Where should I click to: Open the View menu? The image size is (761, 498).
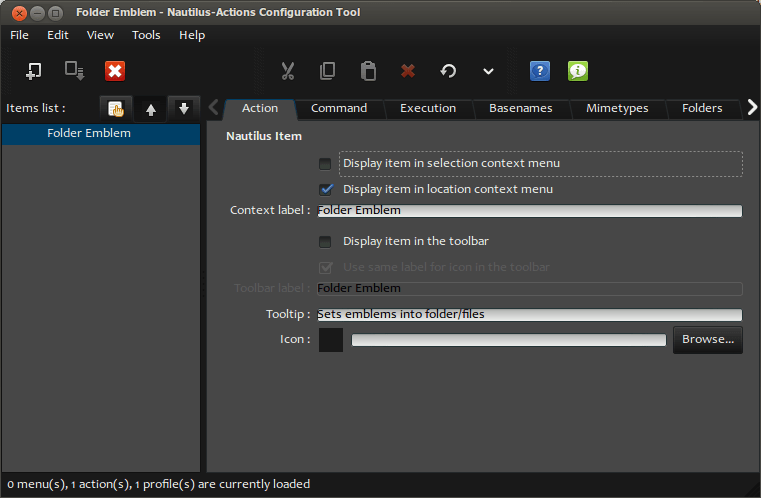point(100,35)
